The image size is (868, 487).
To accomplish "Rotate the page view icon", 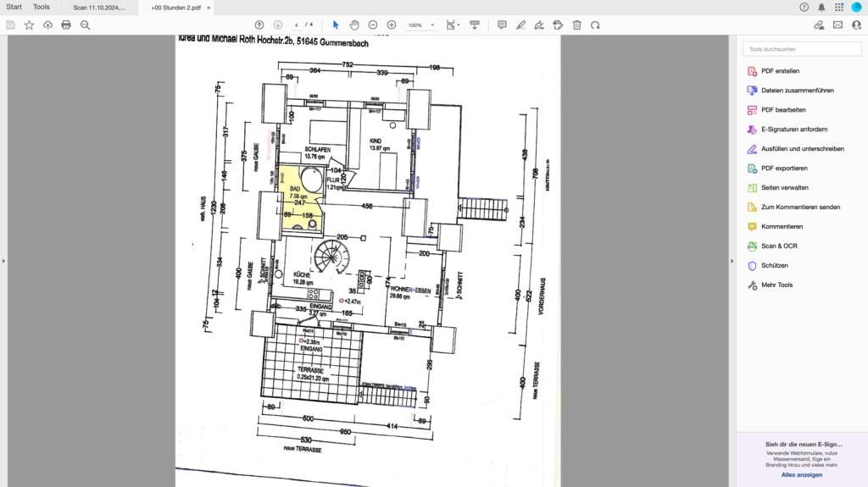I will point(595,25).
